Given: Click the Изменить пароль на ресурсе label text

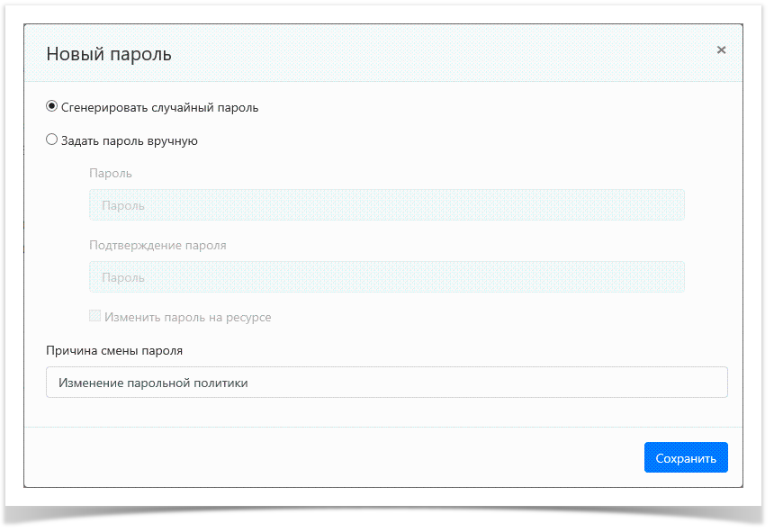Looking at the screenshot, I should 187,318.
